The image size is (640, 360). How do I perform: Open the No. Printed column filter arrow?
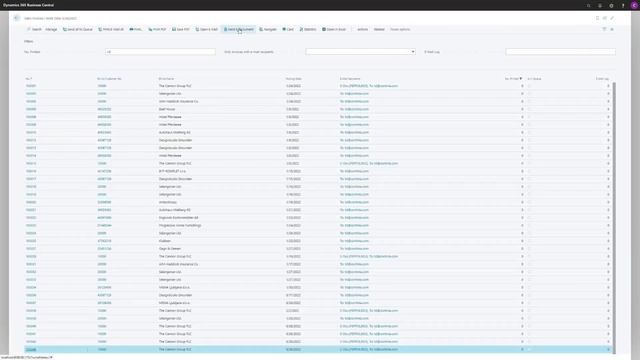tap(521, 79)
